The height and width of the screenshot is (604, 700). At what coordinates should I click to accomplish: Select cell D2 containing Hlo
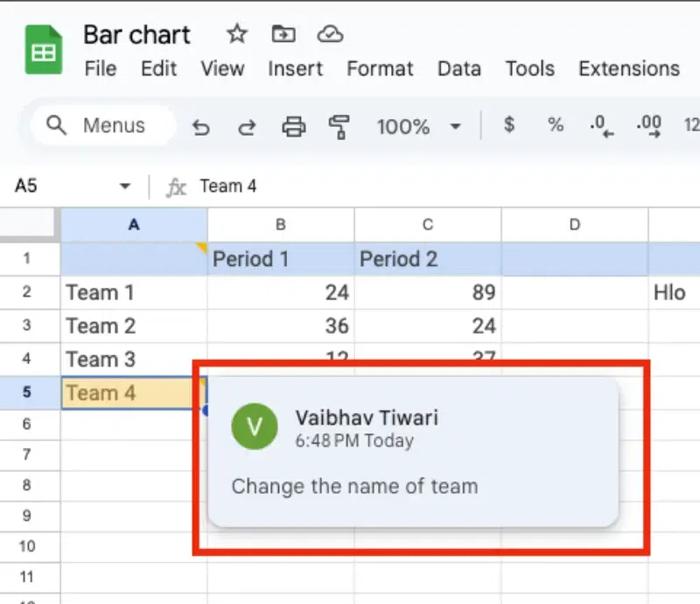(x=671, y=292)
